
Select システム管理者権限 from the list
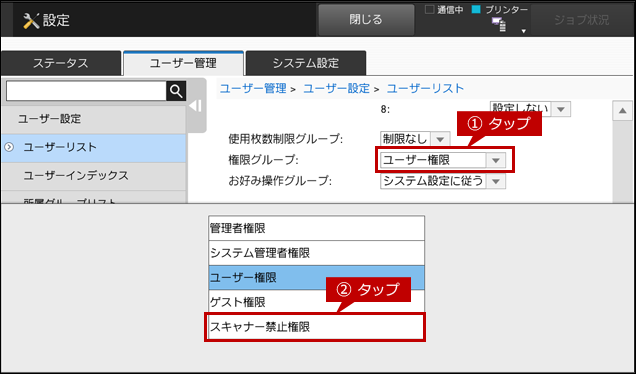tap(316, 253)
